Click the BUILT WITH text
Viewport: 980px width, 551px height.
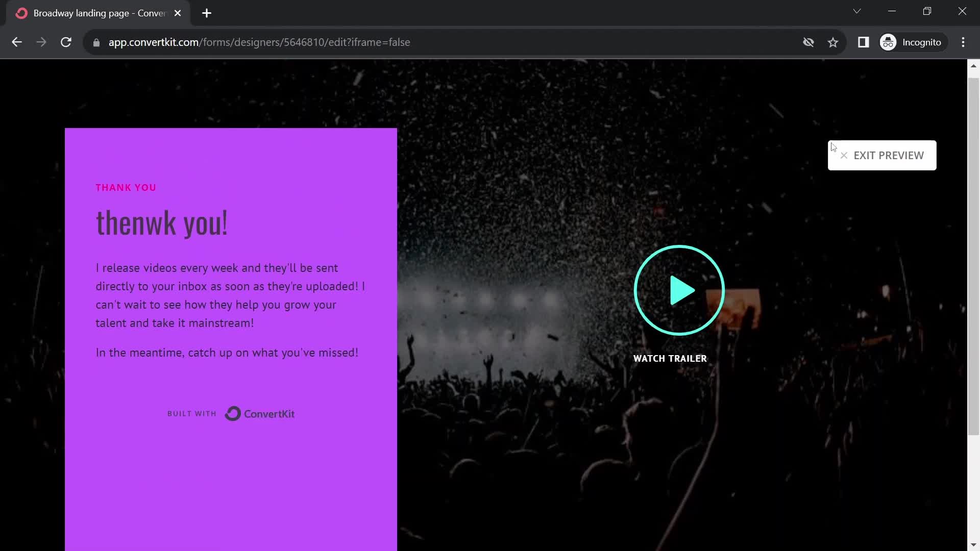(192, 414)
